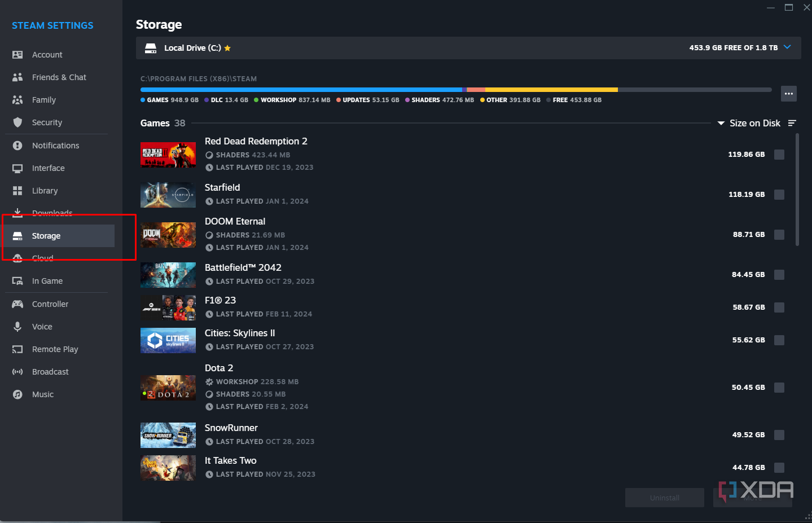812x523 pixels.
Task: Click the favorite star next to Local Drive
Action: tap(227, 48)
